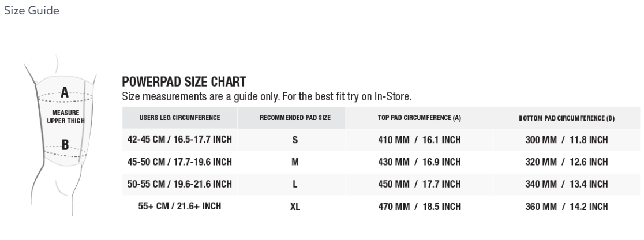Click the Measure Upper Thigh label
The width and height of the screenshot is (644, 240).
66,117
